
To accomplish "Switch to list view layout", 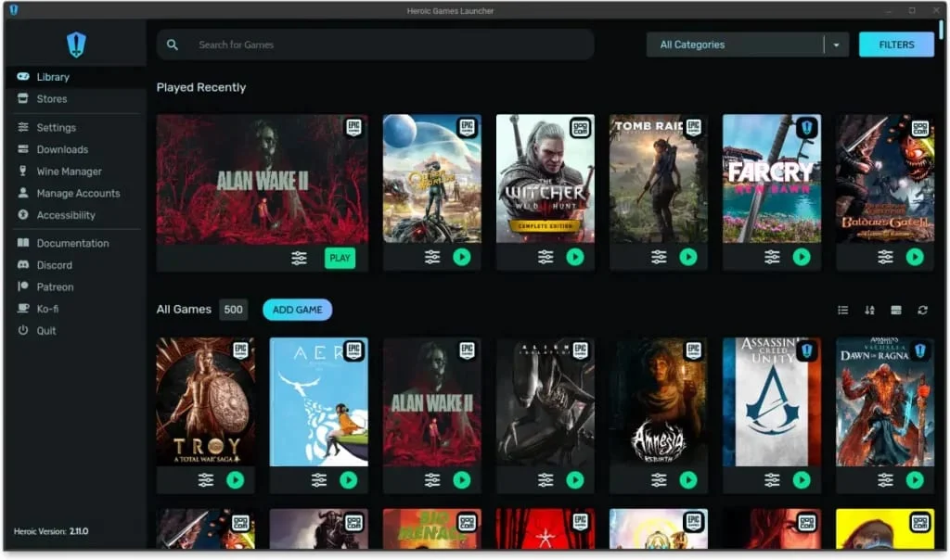I will [x=842, y=310].
